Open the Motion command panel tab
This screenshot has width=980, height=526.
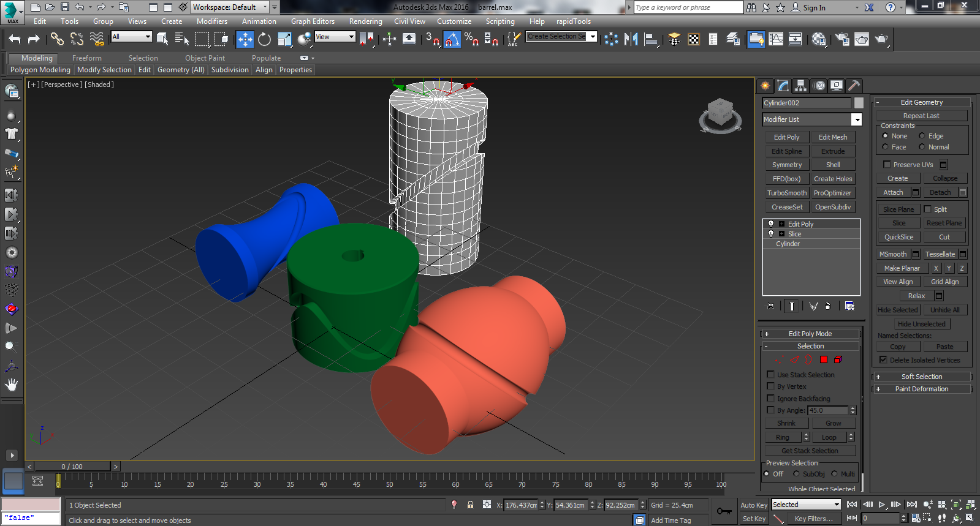[819, 86]
